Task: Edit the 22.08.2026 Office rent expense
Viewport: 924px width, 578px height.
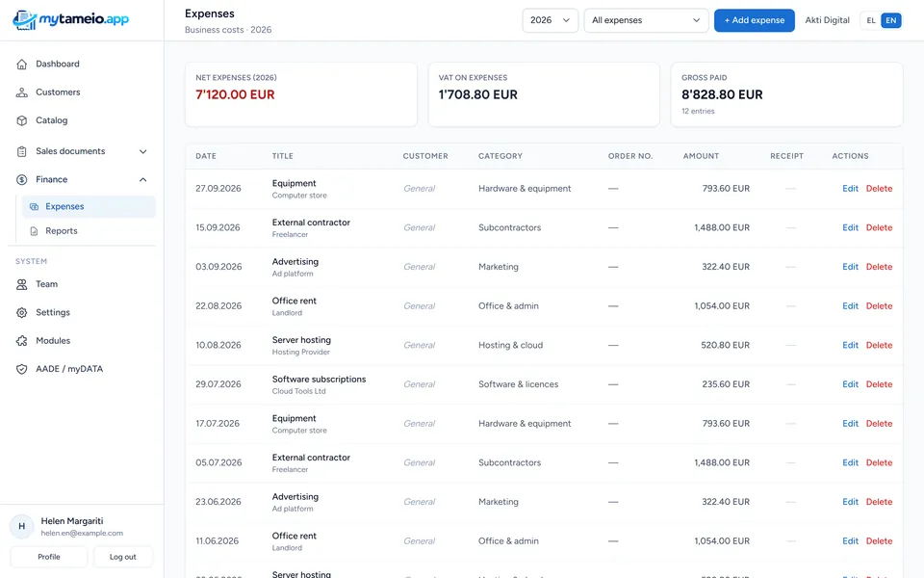Action: pyautogui.click(x=850, y=306)
